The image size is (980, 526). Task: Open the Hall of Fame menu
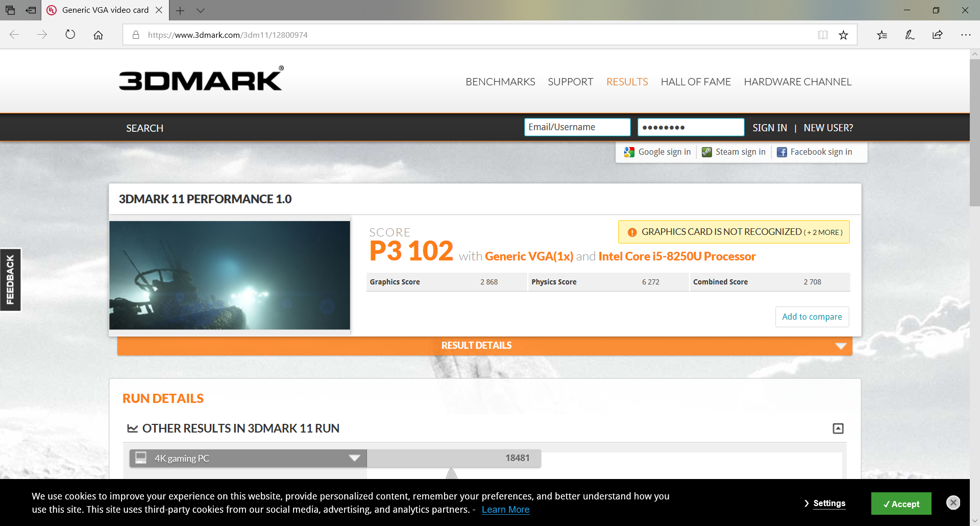pyautogui.click(x=696, y=82)
